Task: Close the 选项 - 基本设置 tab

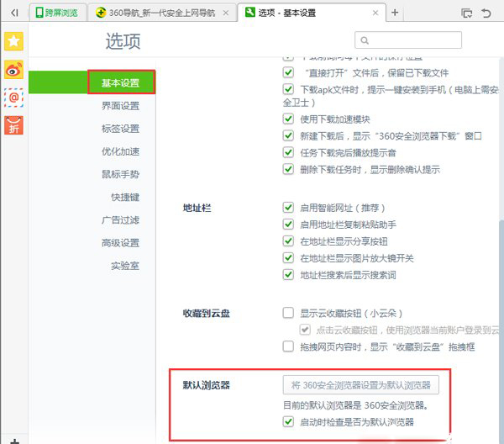Action: pyautogui.click(x=375, y=13)
